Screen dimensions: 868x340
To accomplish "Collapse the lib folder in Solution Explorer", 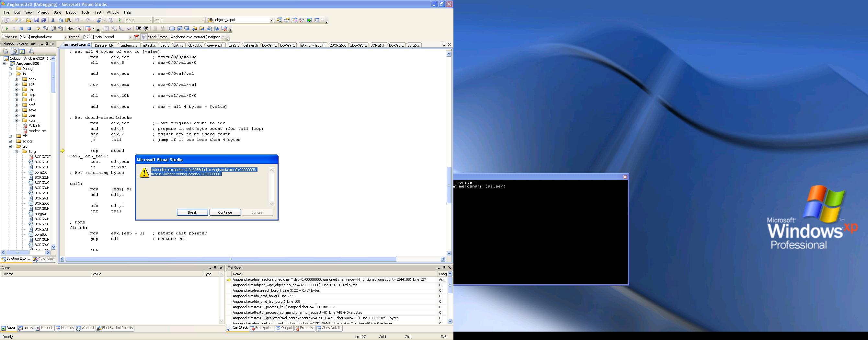I will 10,74.
